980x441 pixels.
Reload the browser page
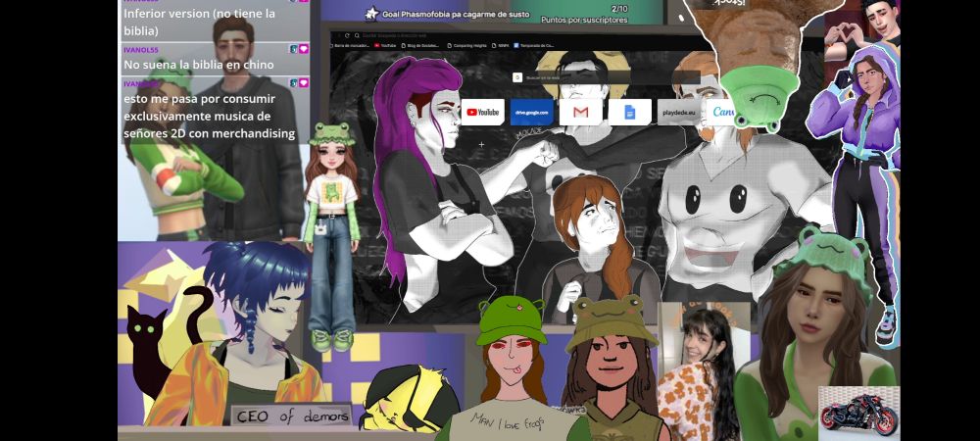pyautogui.click(x=347, y=35)
